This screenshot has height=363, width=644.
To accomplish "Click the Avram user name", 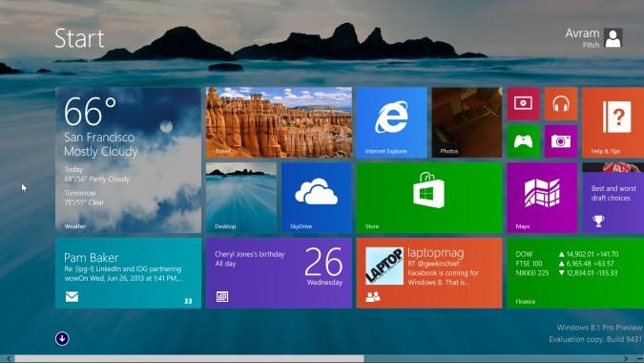I will pyautogui.click(x=582, y=33).
